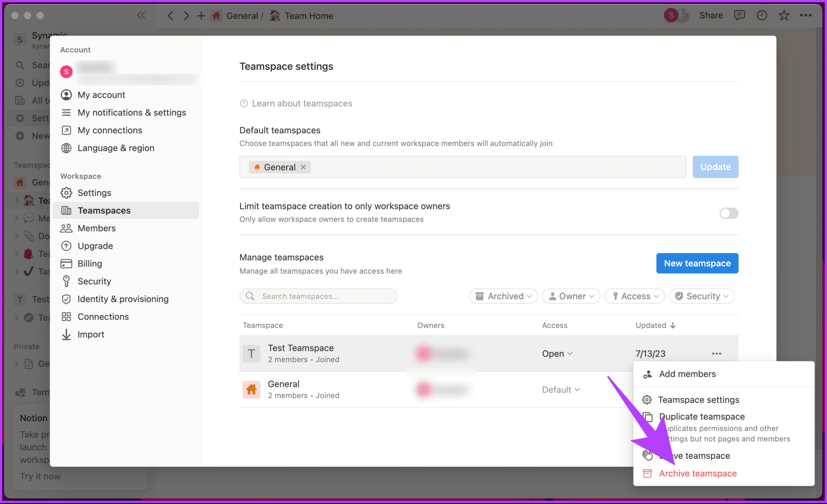Screen dimensions: 827x504
Task: Click the Security icon in sidebar
Action: click(67, 281)
